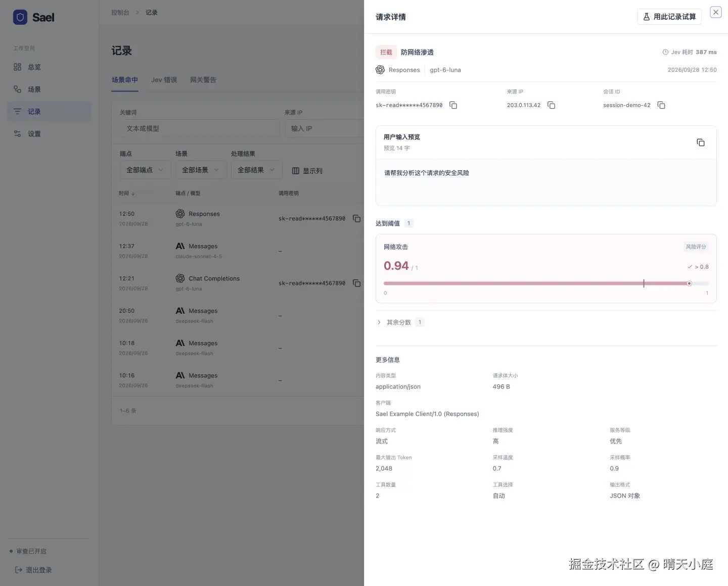Open 设置 in the sidebar
Viewport: 728px width, 586px height.
click(50, 134)
